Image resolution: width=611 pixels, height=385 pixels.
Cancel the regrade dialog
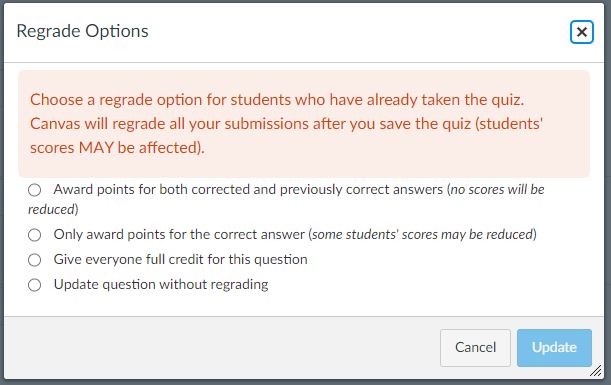(475, 348)
